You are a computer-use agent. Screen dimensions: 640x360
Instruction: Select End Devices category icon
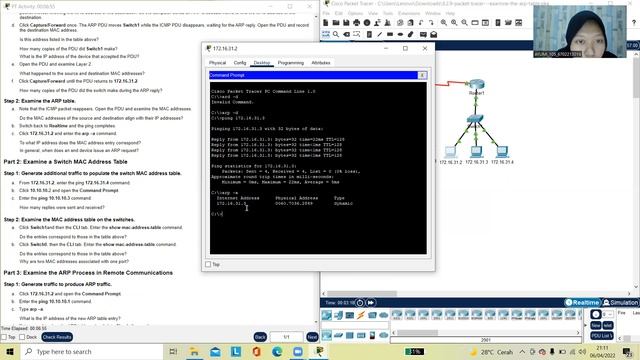point(338,315)
